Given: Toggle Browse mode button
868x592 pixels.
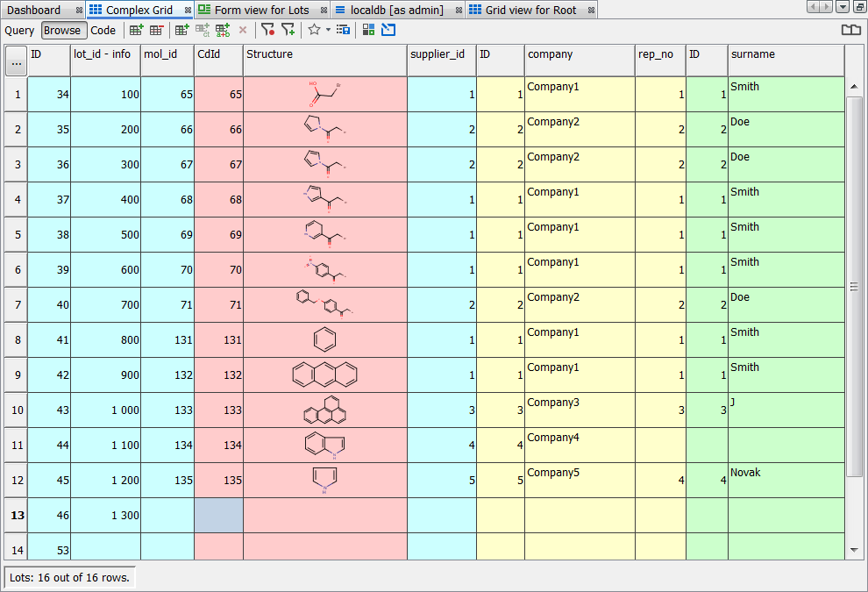Looking at the screenshot, I should coord(62,30).
